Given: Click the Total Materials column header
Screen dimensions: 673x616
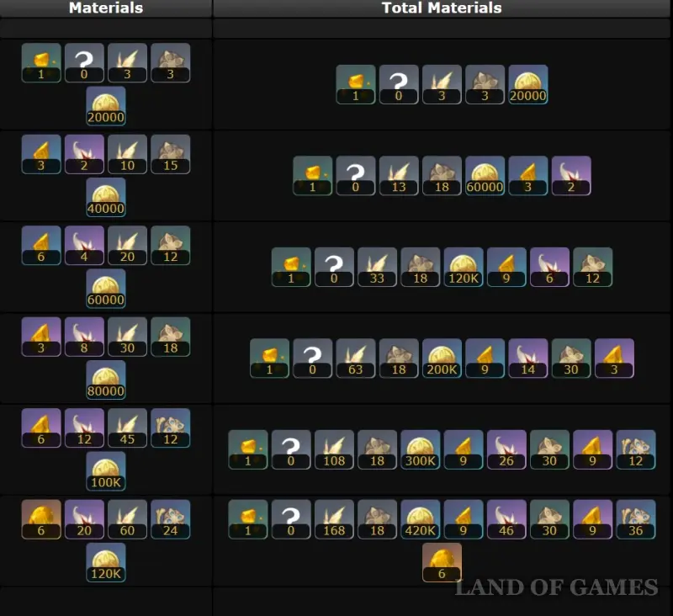Looking at the screenshot, I should tap(442, 8).
